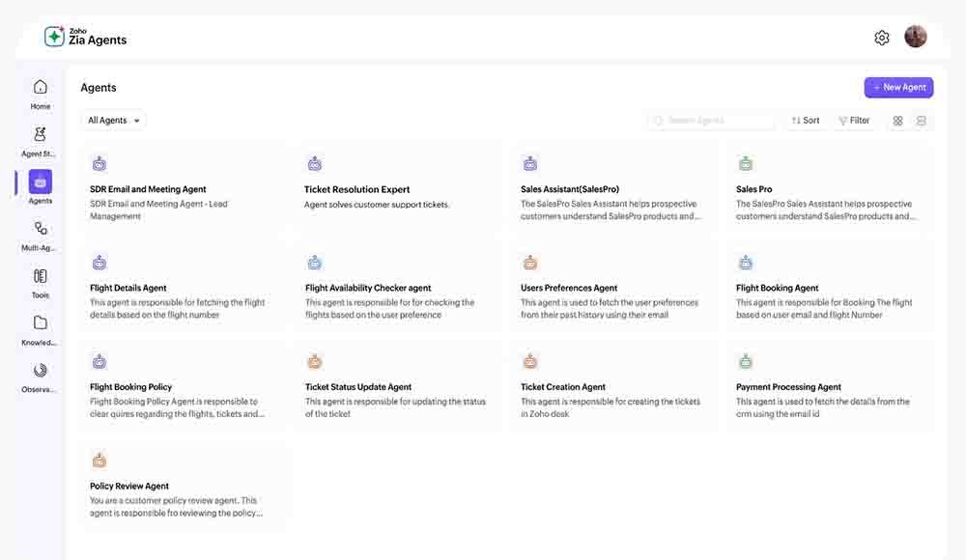Click the Payment Processing Agent robot icon

(746, 362)
